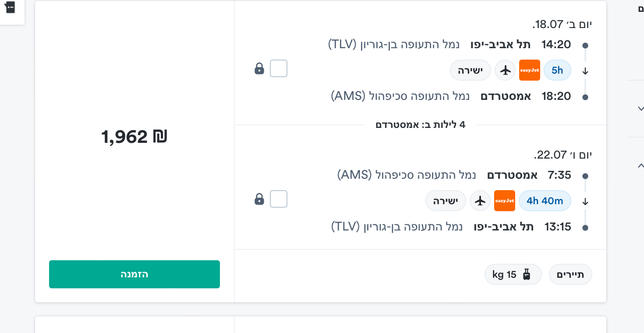Click the ישירה direct label on the outbound flight
The width and height of the screenshot is (644, 333).
coord(471,70)
